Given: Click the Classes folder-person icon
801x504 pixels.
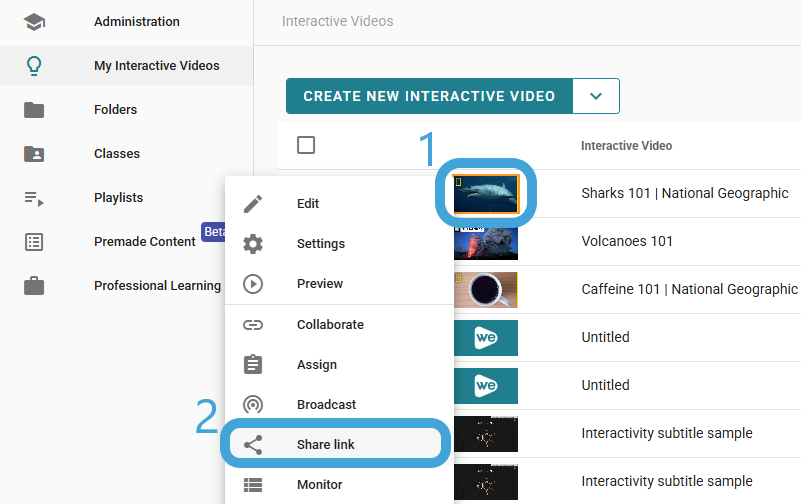Looking at the screenshot, I should click(34, 154).
